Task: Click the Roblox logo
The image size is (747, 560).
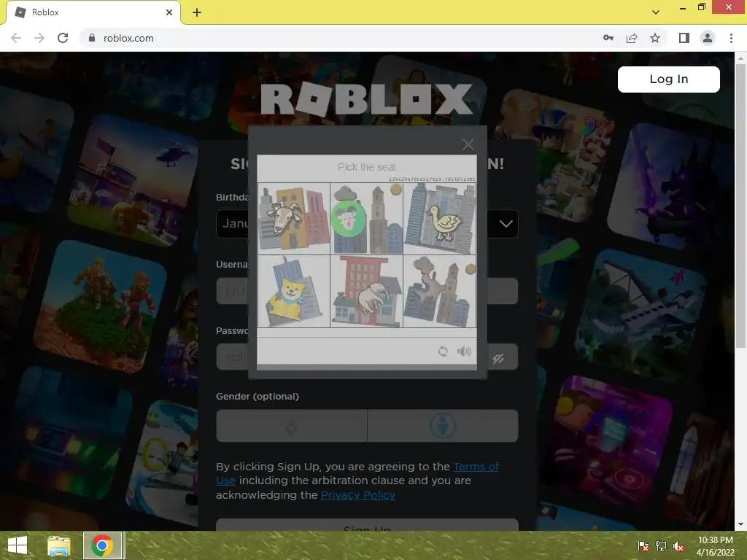Action: coord(367,99)
